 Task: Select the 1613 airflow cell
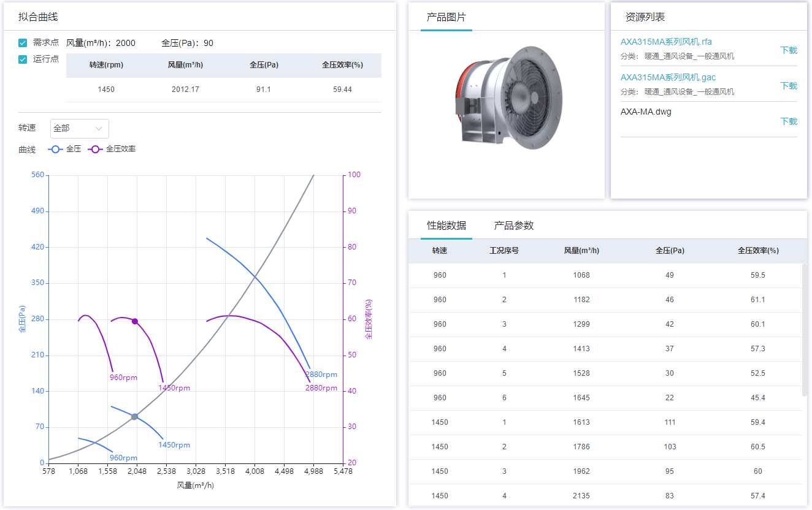pyautogui.click(x=581, y=422)
